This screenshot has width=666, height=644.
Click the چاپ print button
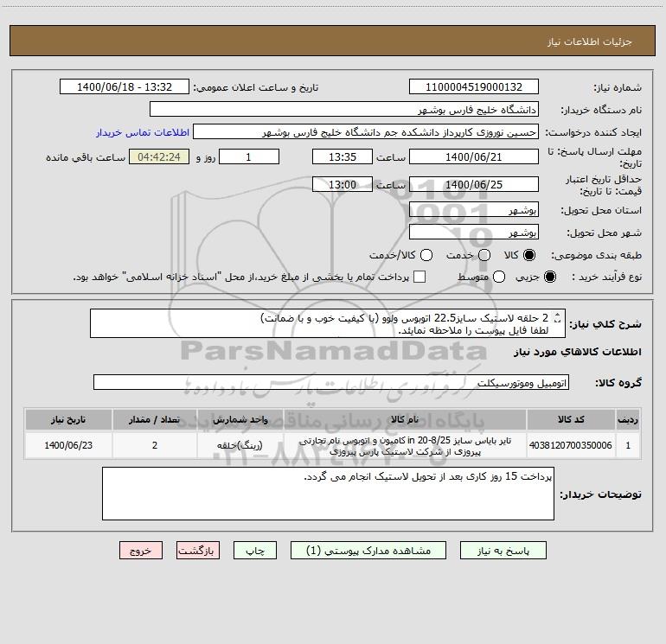coord(255,551)
